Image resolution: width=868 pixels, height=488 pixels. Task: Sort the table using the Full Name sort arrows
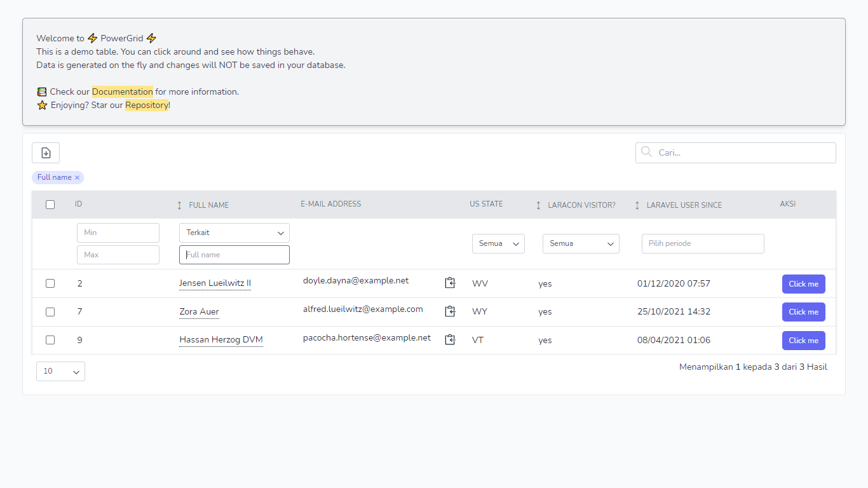click(x=179, y=205)
